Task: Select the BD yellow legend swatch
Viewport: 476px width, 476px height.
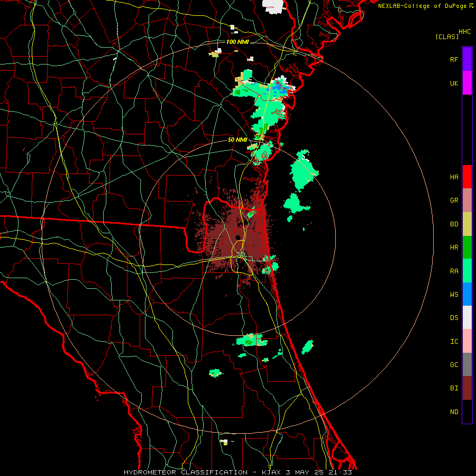Action: click(467, 224)
